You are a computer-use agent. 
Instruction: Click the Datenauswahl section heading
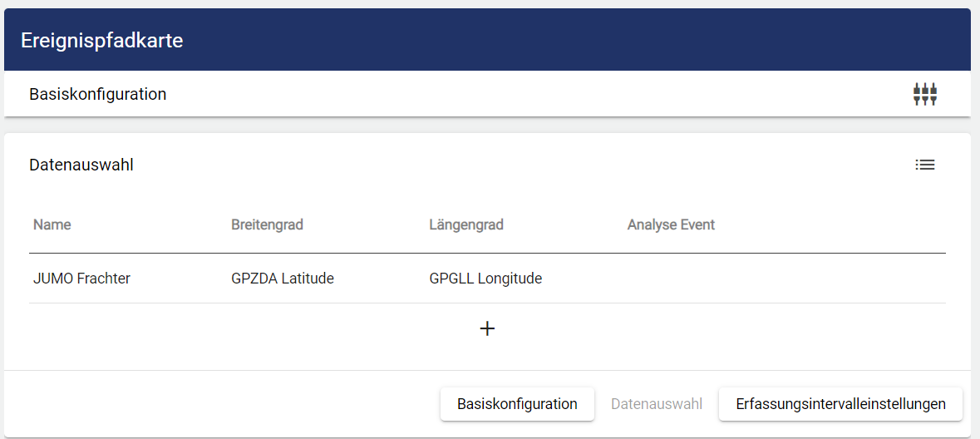81,165
